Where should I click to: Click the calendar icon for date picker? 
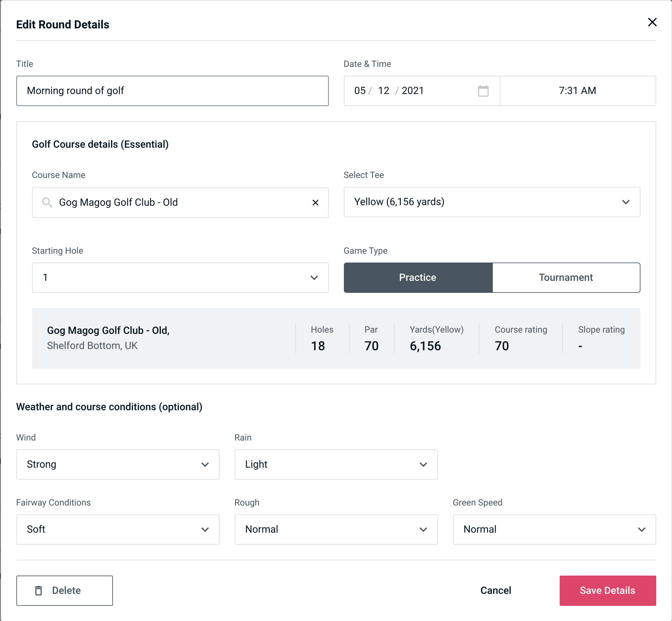483,91
